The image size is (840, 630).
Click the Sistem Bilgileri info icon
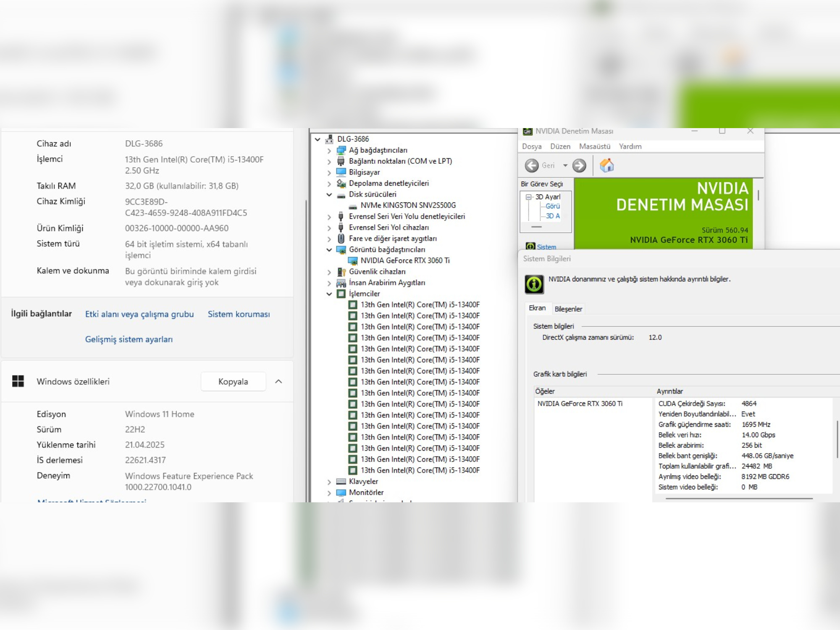(534, 284)
